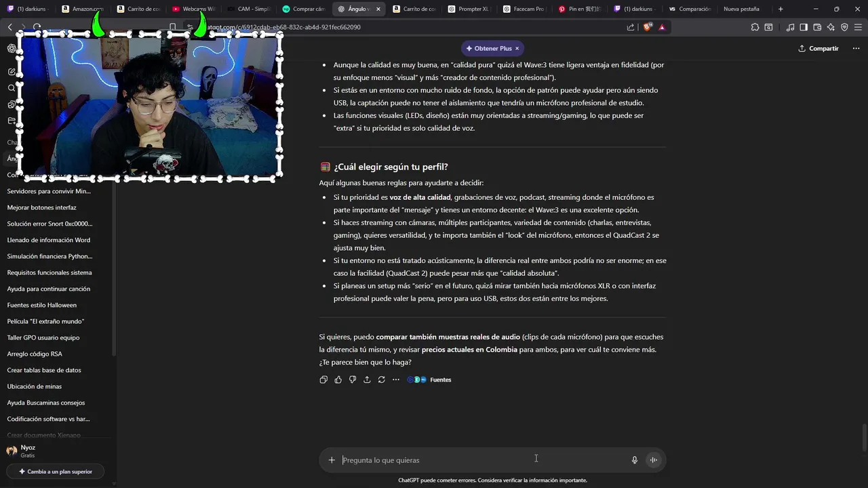The height and width of the screenshot is (488, 868).
Task: Open sidebar search panel icon
Action: [x=768, y=27]
